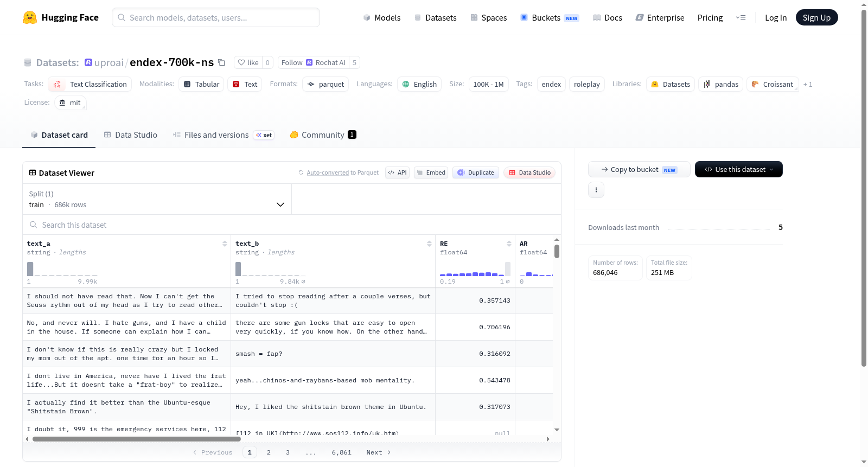The width and height of the screenshot is (868, 467).
Task: Click the Text Classification task tag
Action: click(x=90, y=84)
